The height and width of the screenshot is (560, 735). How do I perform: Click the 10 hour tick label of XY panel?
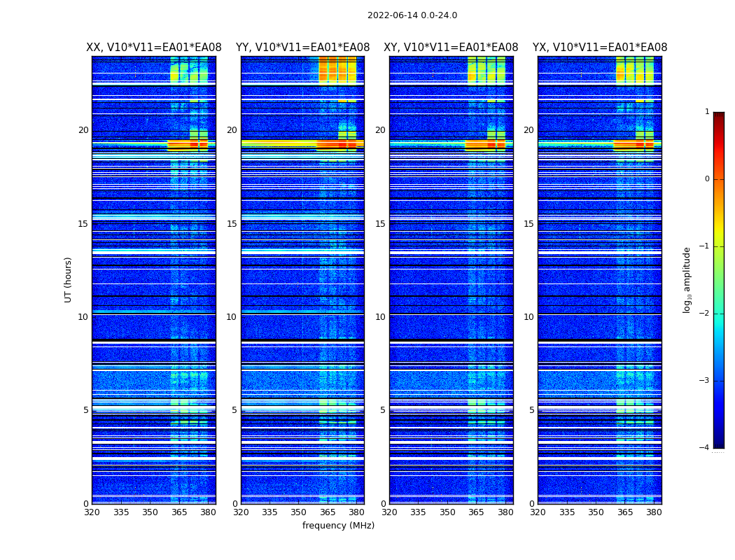click(x=380, y=317)
